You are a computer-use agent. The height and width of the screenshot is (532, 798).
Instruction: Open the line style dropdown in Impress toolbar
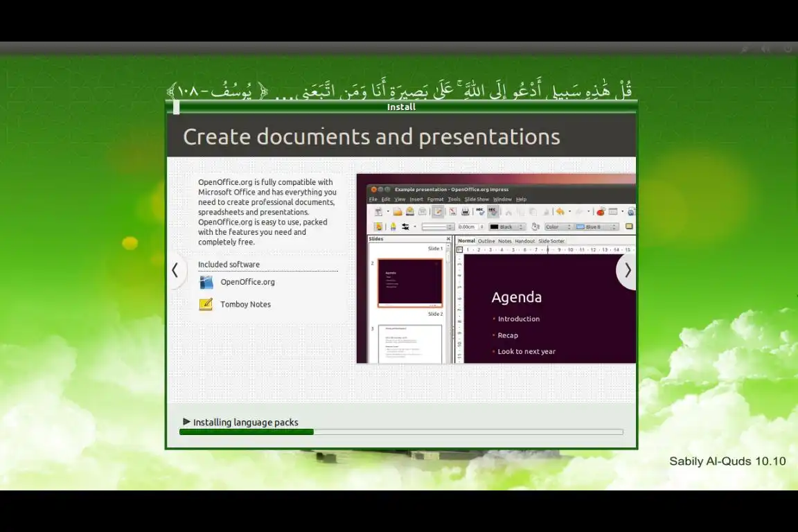438,227
